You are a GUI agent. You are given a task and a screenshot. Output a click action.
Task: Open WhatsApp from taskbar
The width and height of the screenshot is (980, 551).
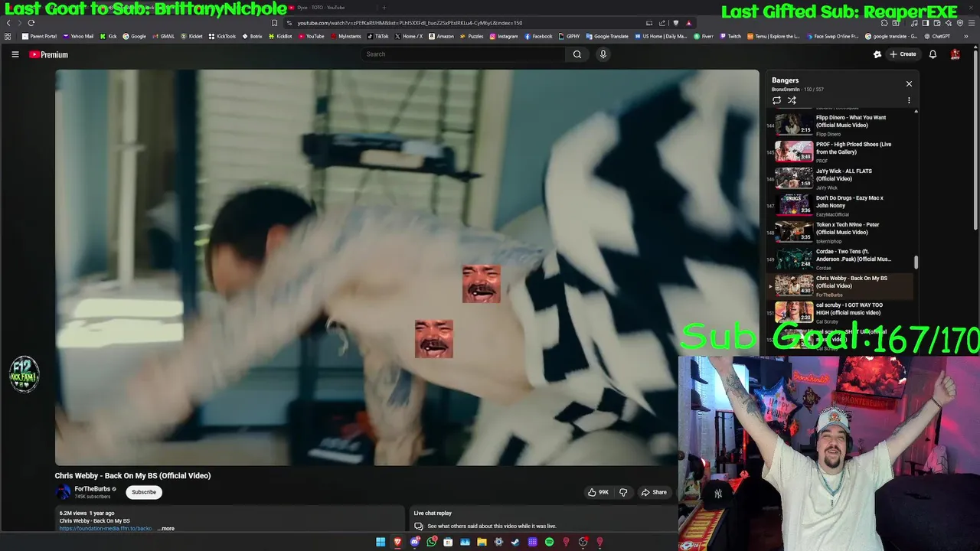click(x=431, y=542)
